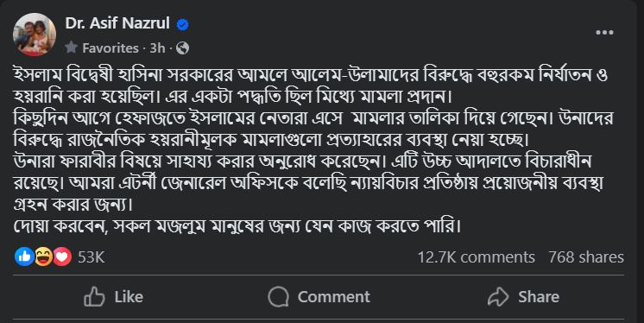Screen dimensions: 644x323
Task: Click the Haha laughing reaction icon
Action: click(x=43, y=256)
